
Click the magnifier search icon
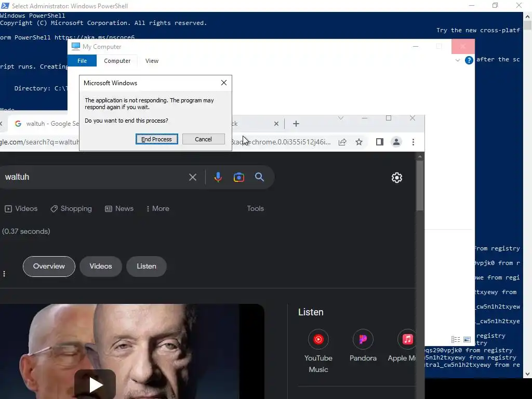tap(259, 177)
